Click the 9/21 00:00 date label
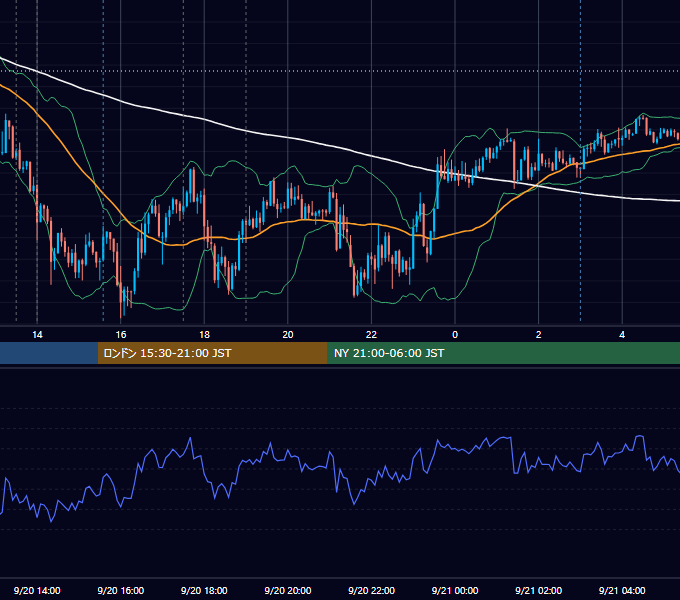Viewport: 680px width, 600px height. pyautogui.click(x=455, y=590)
